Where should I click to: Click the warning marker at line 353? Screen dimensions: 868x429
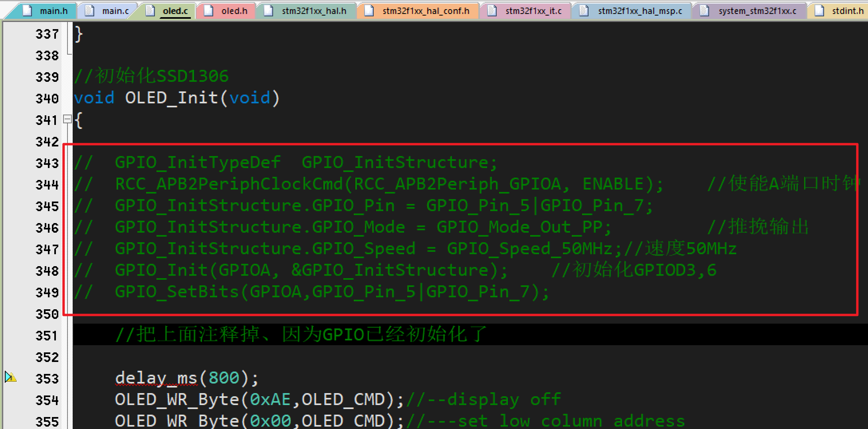[11, 377]
